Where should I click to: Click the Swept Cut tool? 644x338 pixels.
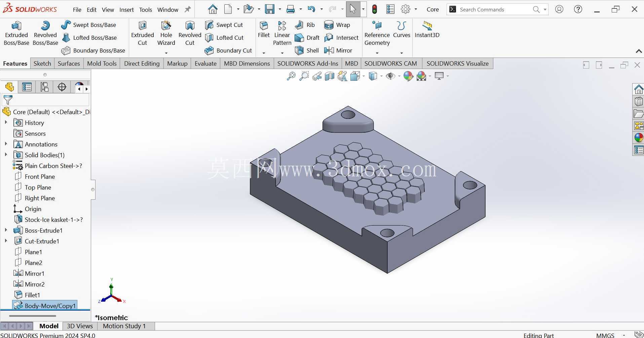coord(224,25)
